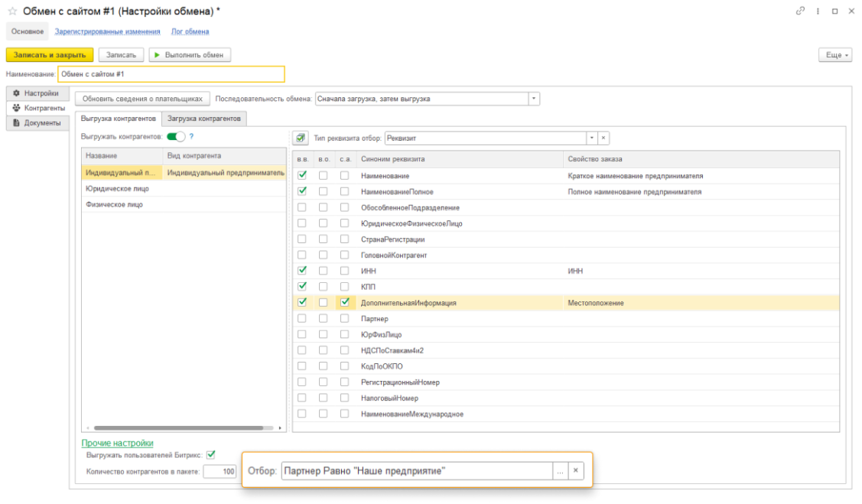The height and width of the screenshot is (504, 862).
Task: Open the Еще dropdown menu
Action: point(835,54)
